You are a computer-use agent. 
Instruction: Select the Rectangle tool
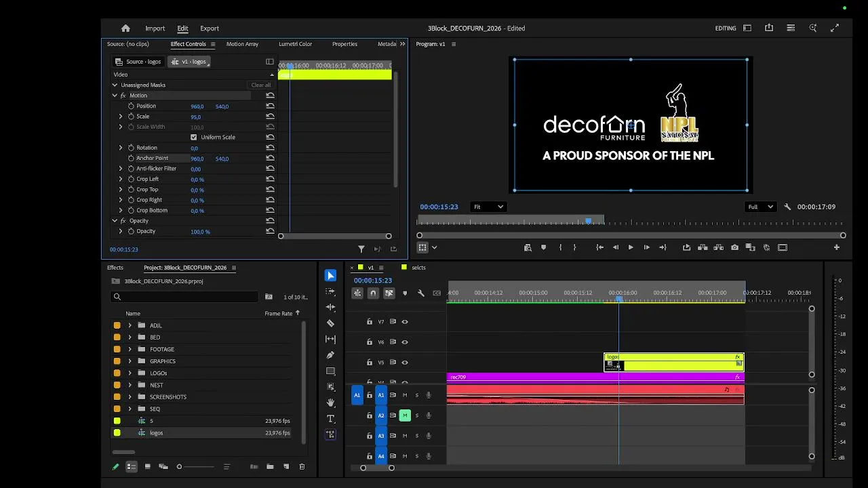click(x=330, y=371)
